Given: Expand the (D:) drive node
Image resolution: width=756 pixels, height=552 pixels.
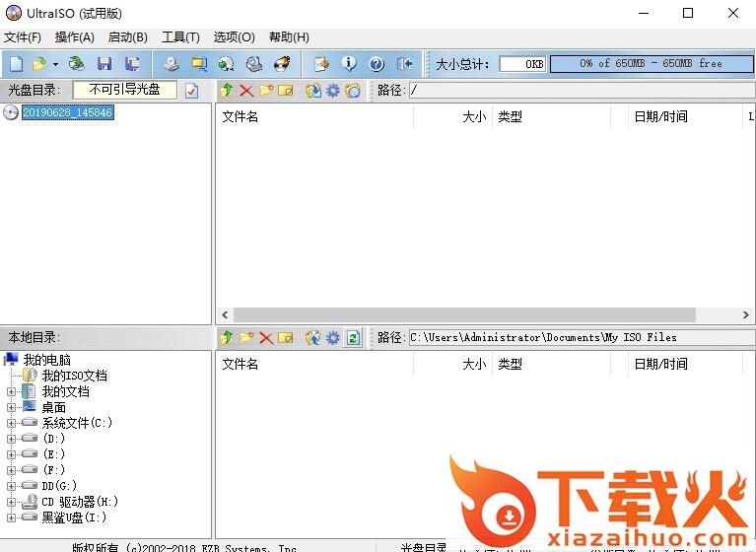Looking at the screenshot, I should [x=12, y=439].
